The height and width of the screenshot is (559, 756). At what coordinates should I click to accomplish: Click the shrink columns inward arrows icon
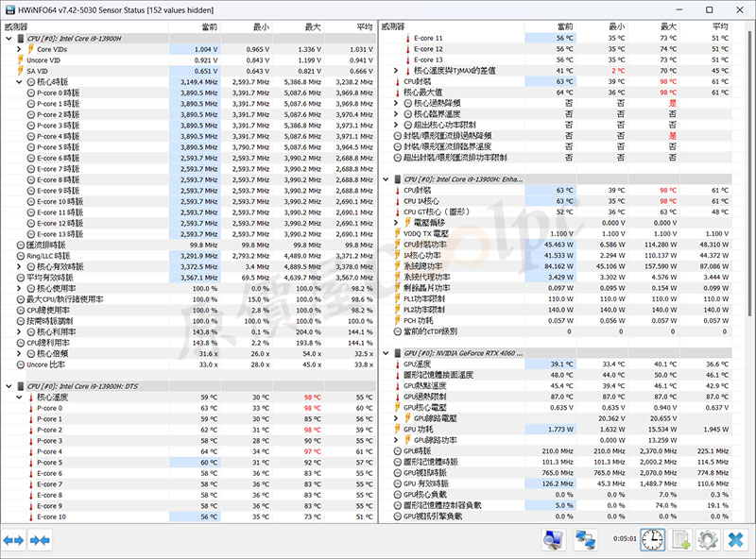[x=40, y=540]
